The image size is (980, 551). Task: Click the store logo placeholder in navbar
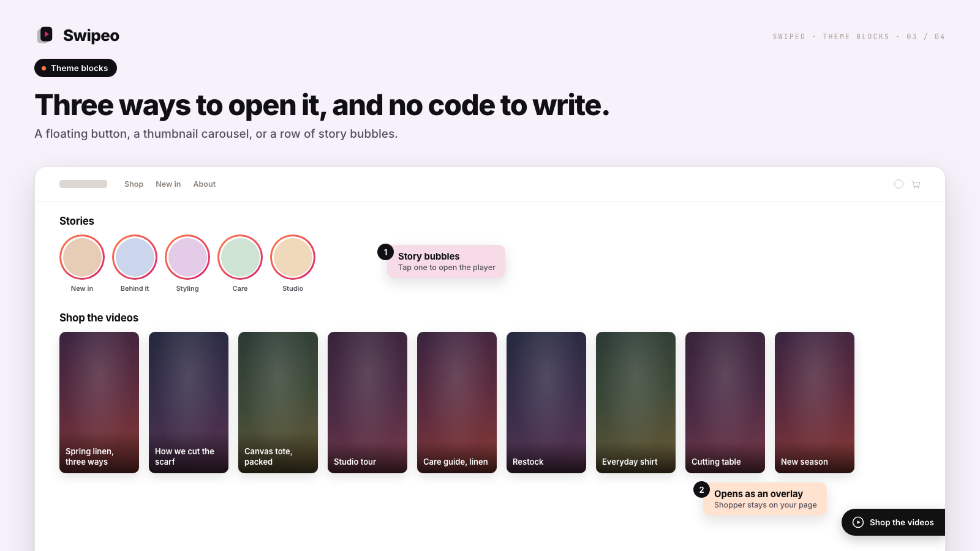point(83,184)
